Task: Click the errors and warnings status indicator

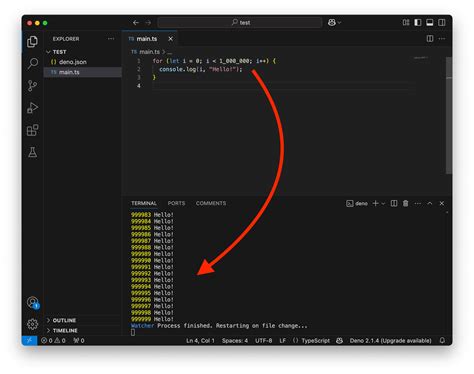Action: 53,340
